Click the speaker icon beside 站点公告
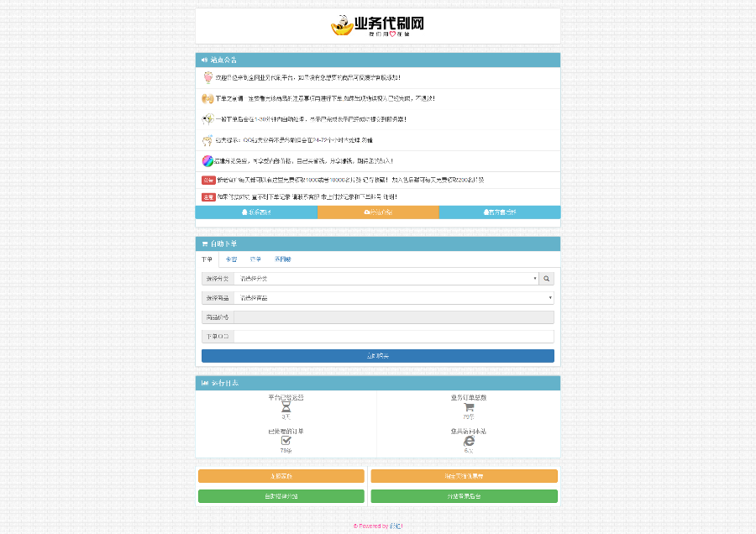This screenshot has height=534, width=756. (204, 60)
